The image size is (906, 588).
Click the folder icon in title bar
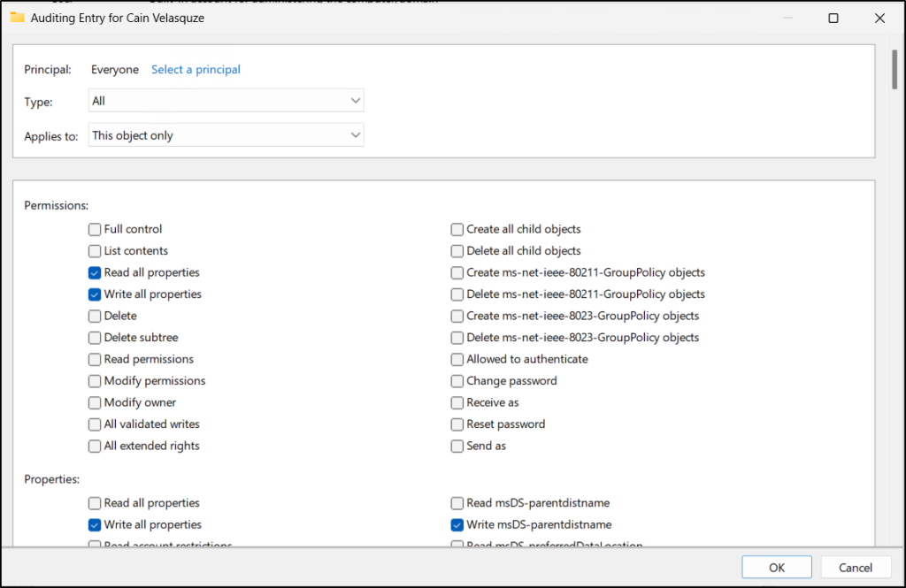tap(17, 18)
